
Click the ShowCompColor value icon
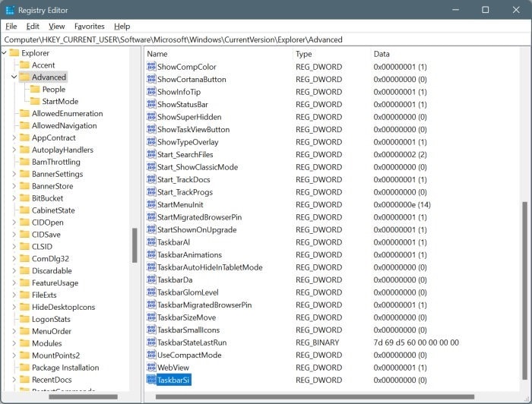click(151, 66)
